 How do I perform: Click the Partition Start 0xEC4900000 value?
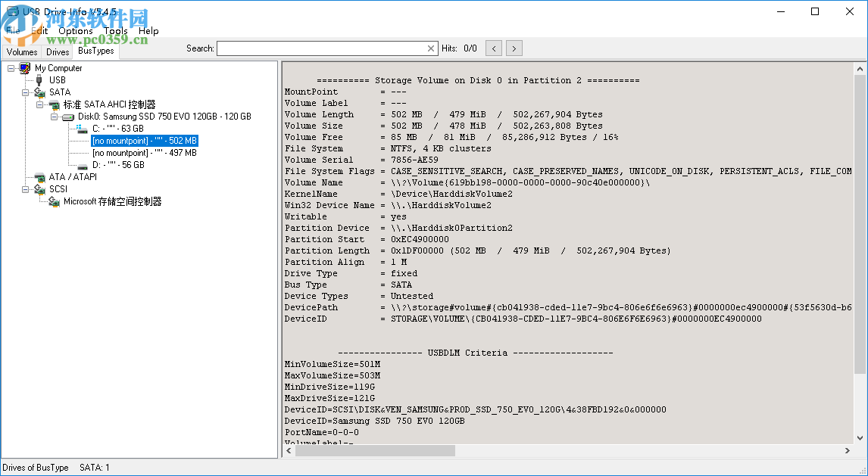[420, 239]
